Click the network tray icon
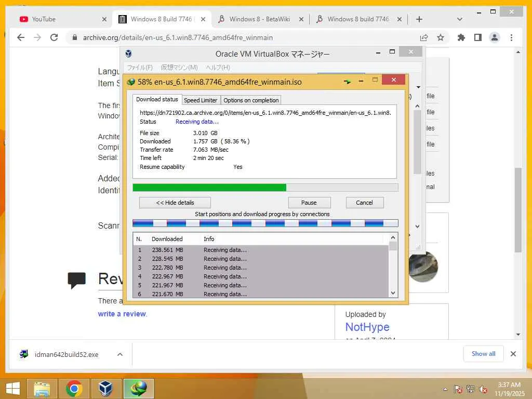The height and width of the screenshot is (399, 532). point(471,389)
